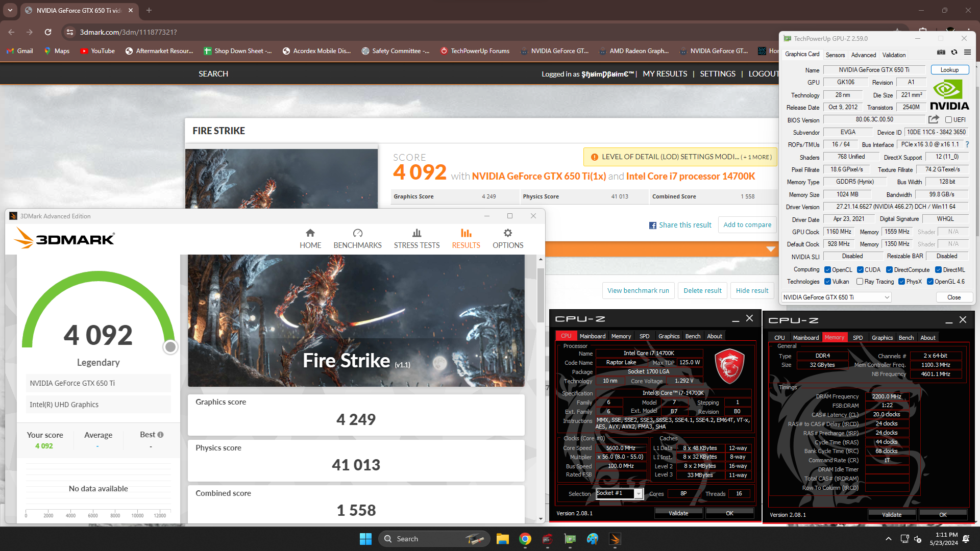Click 3DMark icon in taskbar
Image resolution: width=980 pixels, height=551 pixels.
tap(615, 539)
